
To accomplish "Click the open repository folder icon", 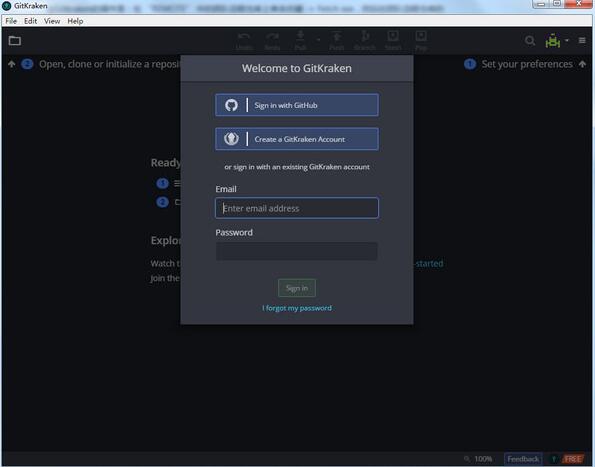I will (15, 41).
